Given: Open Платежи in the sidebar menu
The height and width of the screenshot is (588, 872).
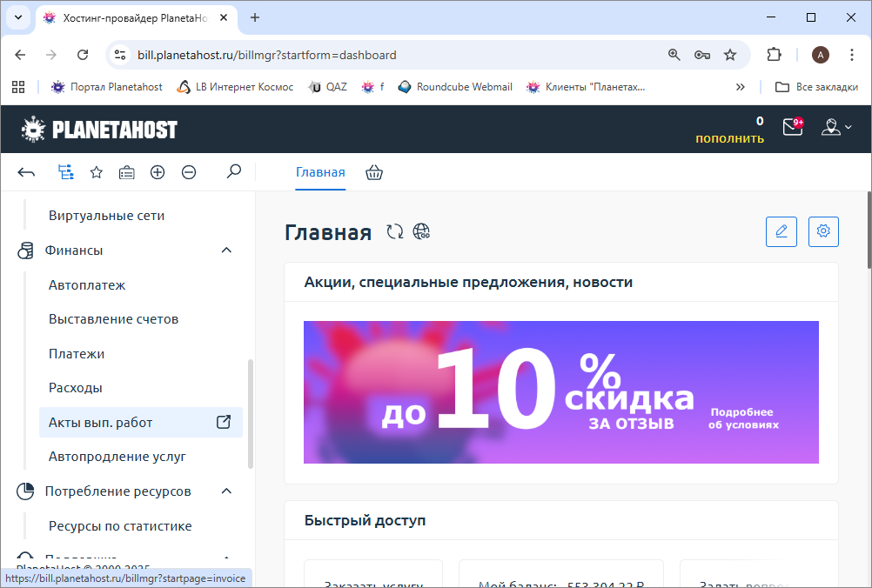Looking at the screenshot, I should (77, 354).
